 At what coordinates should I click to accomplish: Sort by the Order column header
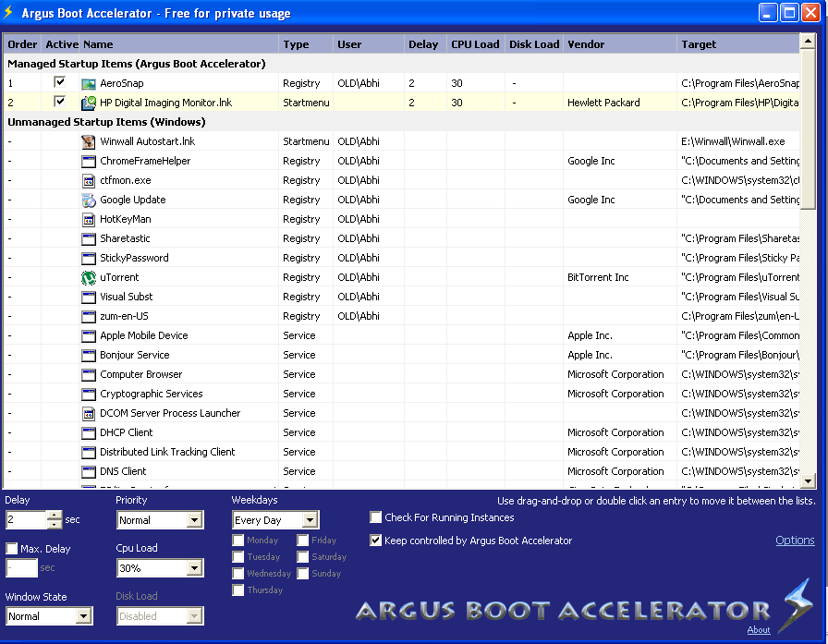(22, 44)
